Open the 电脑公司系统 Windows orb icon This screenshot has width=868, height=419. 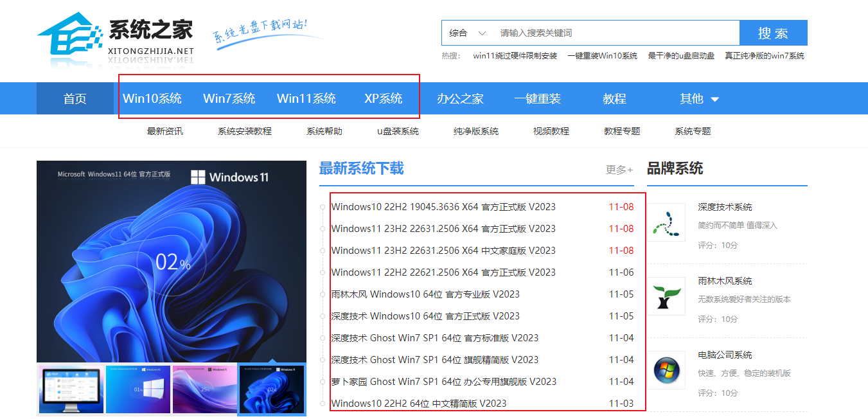[666, 370]
